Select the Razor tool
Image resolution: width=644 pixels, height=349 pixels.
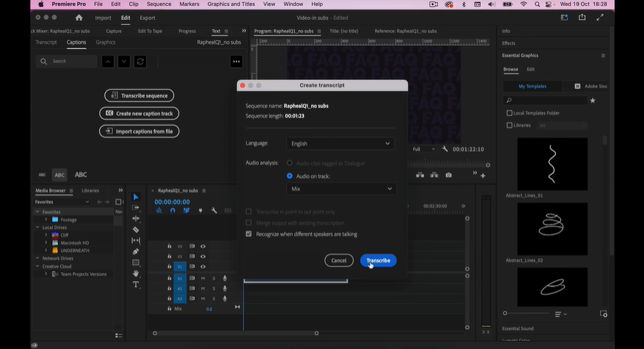[x=136, y=230]
